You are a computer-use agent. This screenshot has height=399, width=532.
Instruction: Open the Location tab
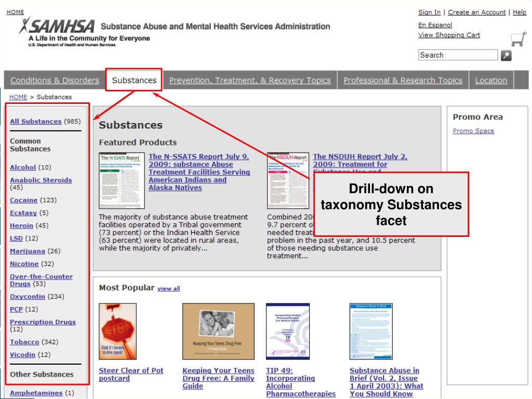[491, 81]
